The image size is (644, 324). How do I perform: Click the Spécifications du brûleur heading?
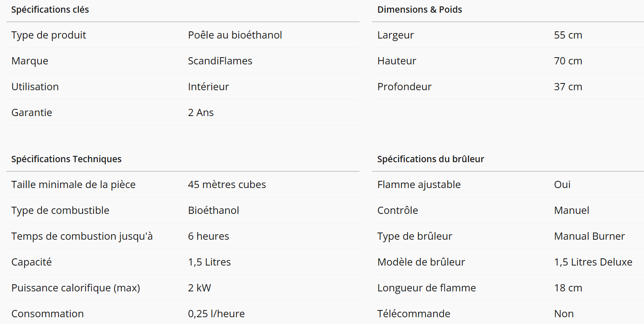(x=431, y=159)
